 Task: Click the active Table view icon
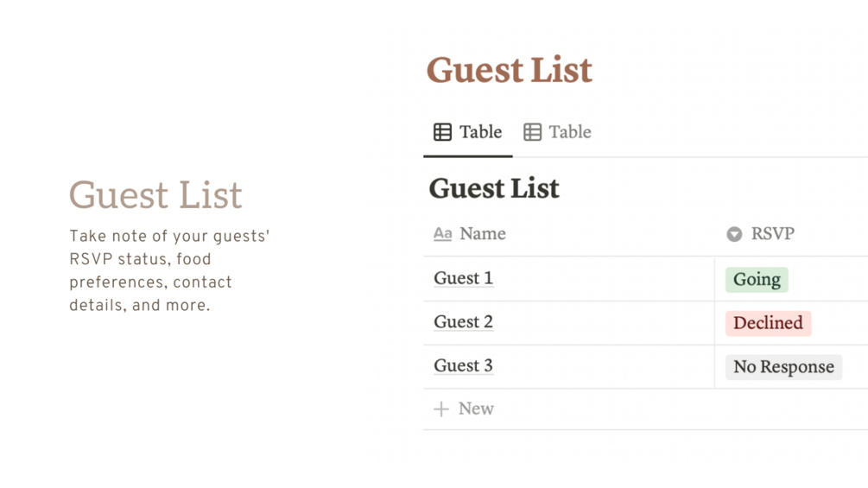pos(442,132)
